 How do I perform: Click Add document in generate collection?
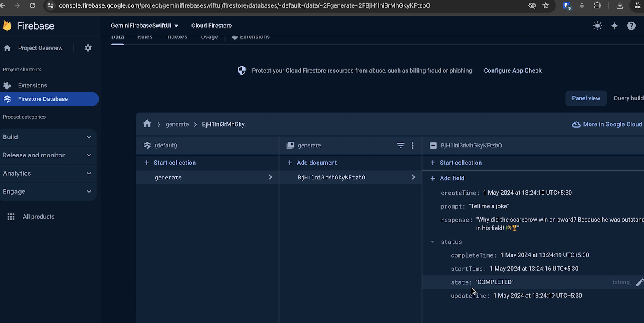pyautogui.click(x=316, y=163)
